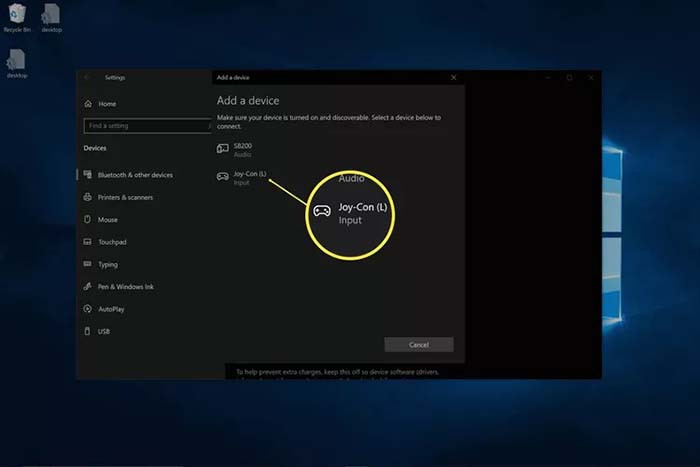Screen dimensions: 700x467
Task: Click the touchpad icon in sidebar
Action: pos(88,242)
